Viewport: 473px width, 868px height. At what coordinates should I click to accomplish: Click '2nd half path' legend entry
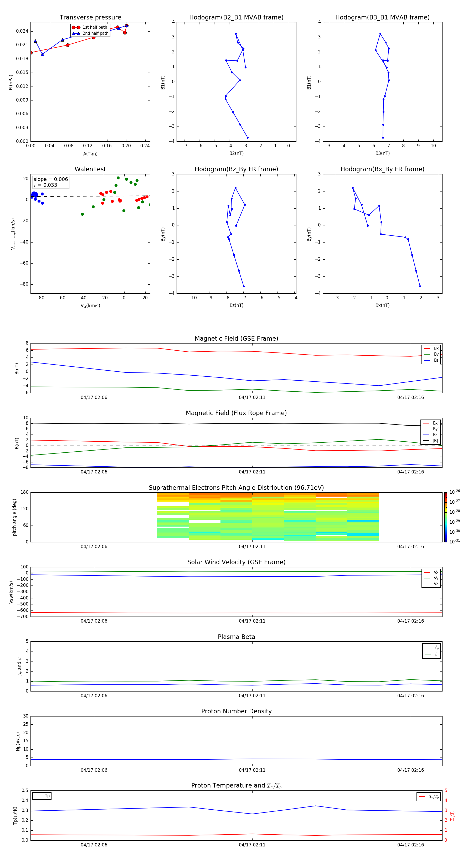pos(90,33)
